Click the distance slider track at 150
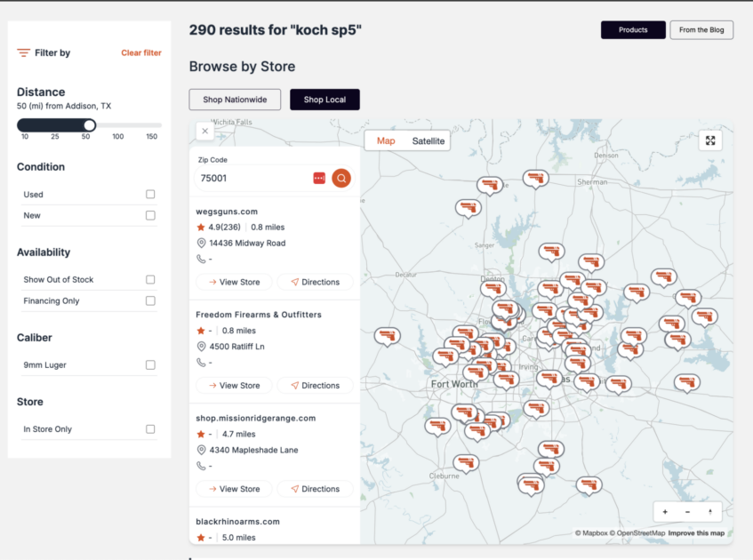Image resolution: width=753 pixels, height=560 pixels. point(152,125)
